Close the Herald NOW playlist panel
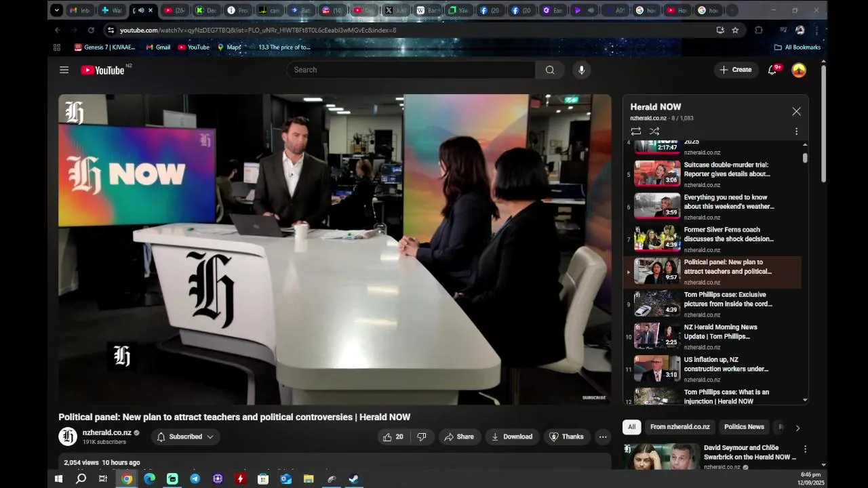This screenshot has height=488, width=868. (x=796, y=111)
